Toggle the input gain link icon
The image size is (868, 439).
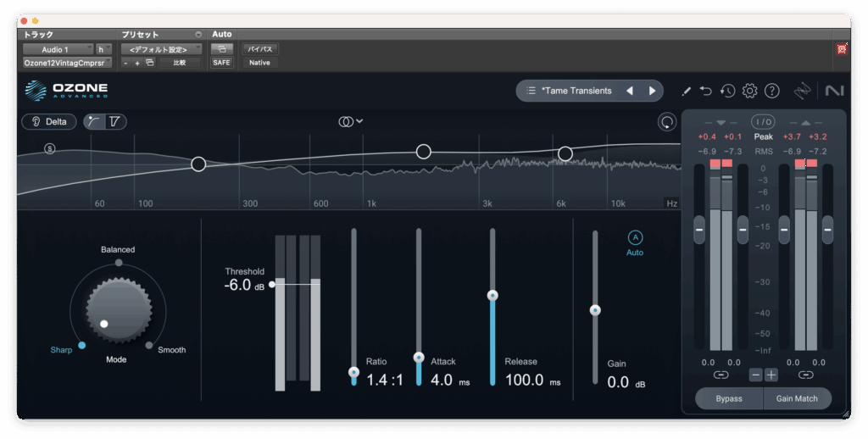point(721,375)
